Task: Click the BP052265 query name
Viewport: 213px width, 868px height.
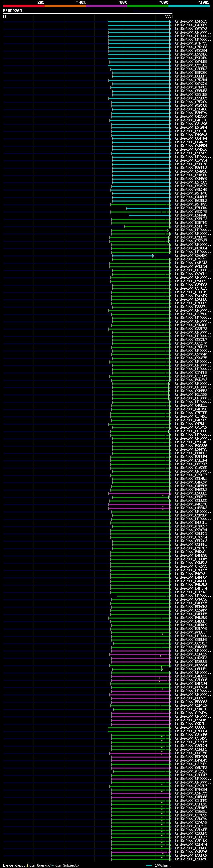Action: pos(12,11)
